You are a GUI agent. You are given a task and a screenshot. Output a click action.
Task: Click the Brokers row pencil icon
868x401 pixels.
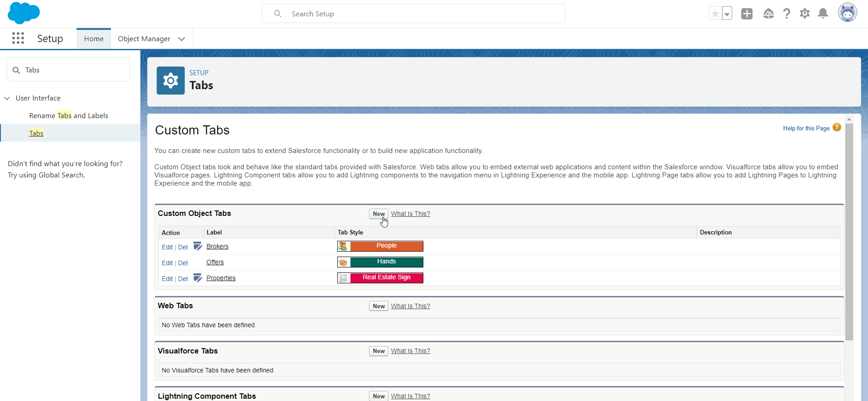point(197,246)
